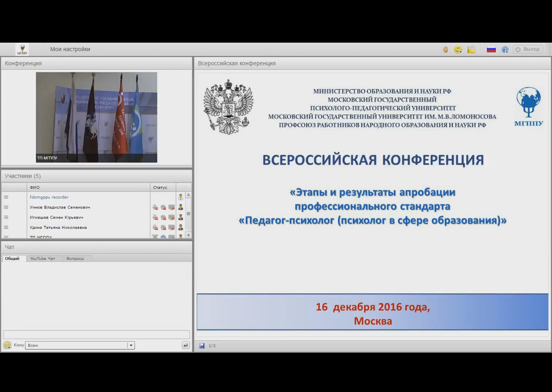This screenshot has width=552, height=392.
Task: Click the Выход exit button
Action: click(x=528, y=49)
